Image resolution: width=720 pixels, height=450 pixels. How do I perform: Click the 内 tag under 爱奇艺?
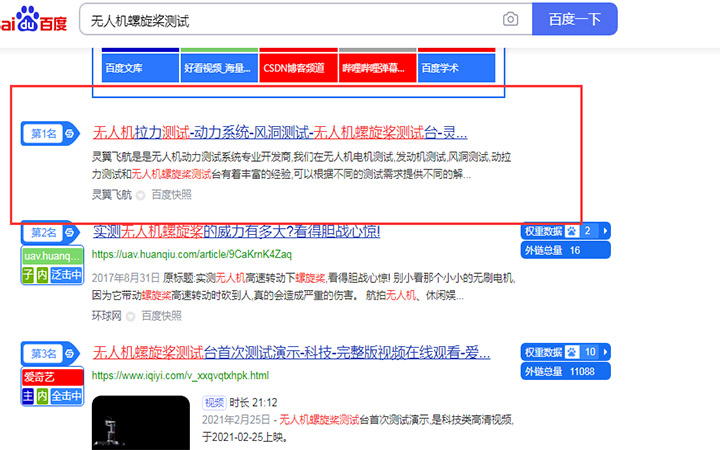coord(42,396)
